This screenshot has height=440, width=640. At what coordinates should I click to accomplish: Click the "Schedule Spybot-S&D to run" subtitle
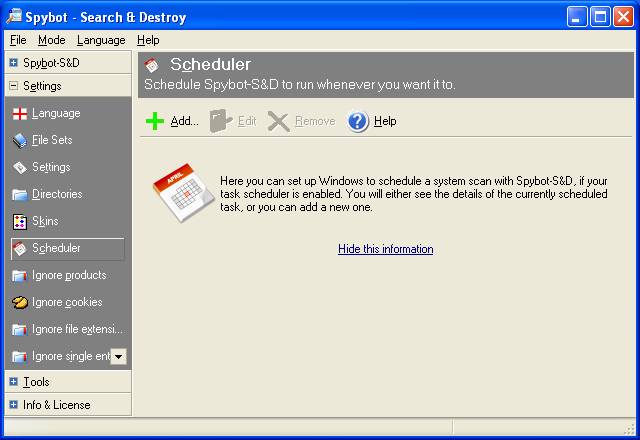tap(300, 84)
